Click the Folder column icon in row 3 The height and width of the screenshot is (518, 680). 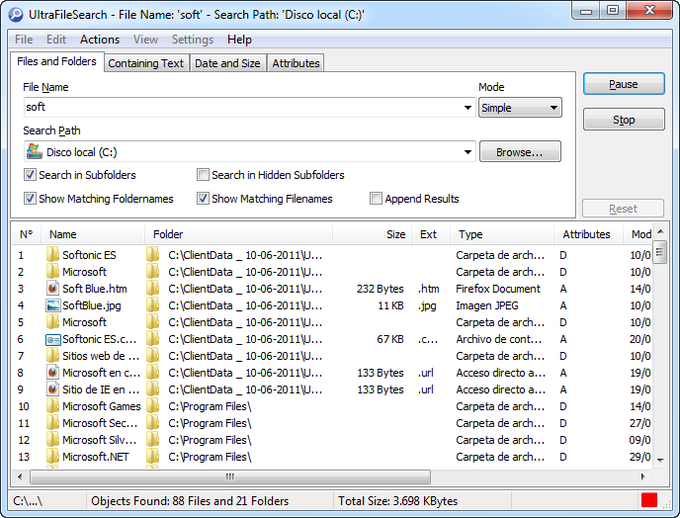(153, 289)
